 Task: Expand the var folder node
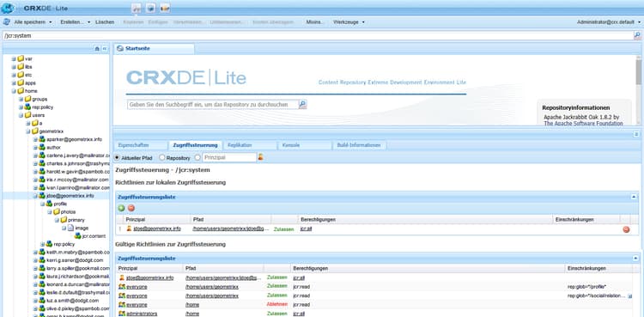click(14, 58)
